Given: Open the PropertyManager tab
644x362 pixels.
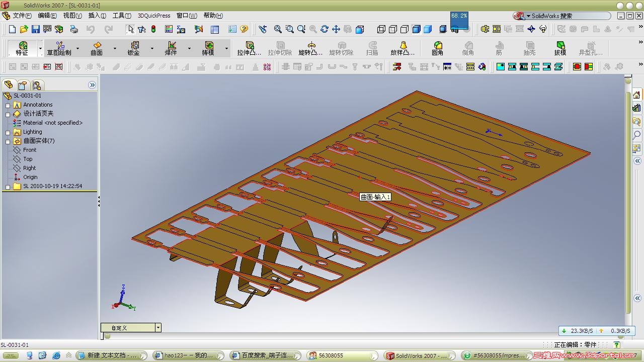Looking at the screenshot, I should pyautogui.click(x=22, y=84).
